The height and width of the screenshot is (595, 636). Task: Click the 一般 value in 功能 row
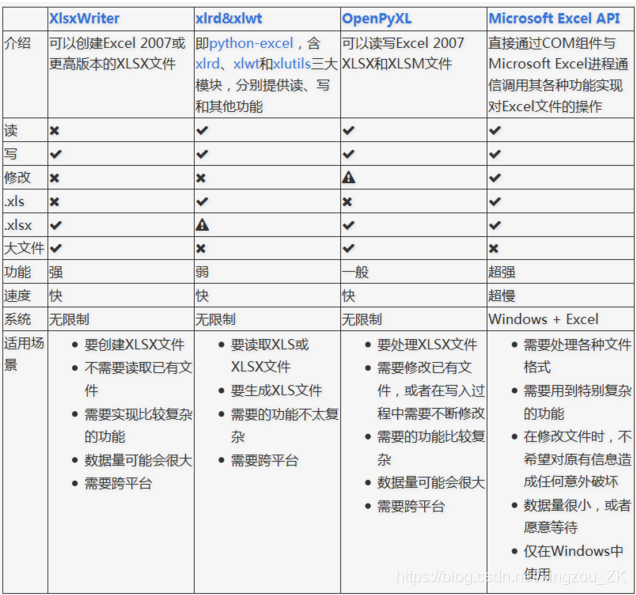click(355, 272)
